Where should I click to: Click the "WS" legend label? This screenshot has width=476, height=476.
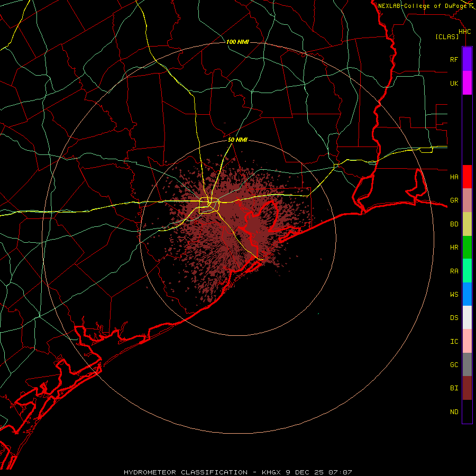point(454,294)
